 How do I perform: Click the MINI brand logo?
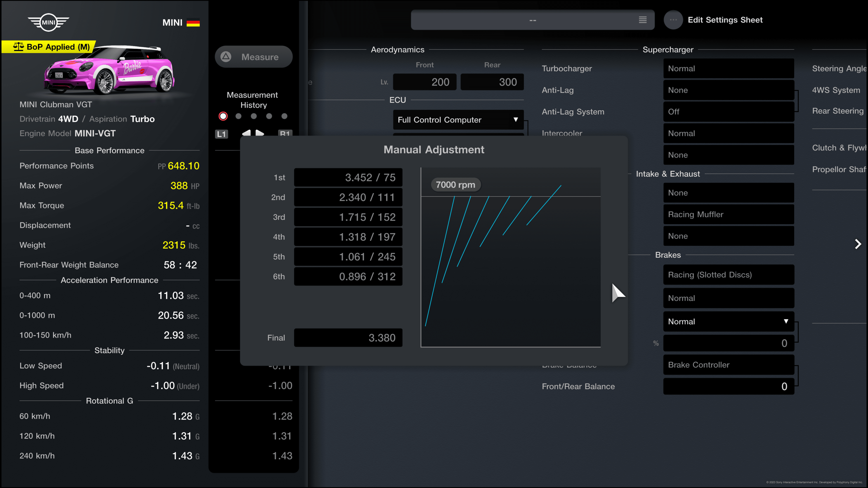pyautogui.click(x=49, y=23)
